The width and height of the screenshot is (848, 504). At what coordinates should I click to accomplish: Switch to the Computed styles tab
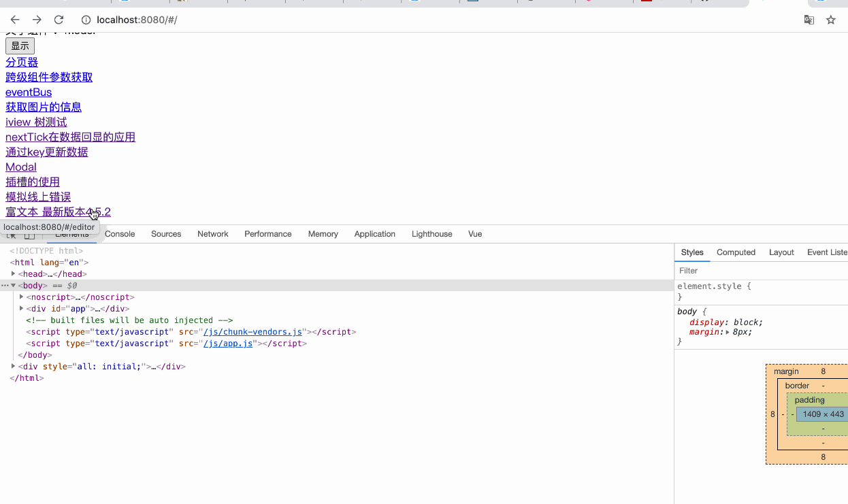(736, 252)
